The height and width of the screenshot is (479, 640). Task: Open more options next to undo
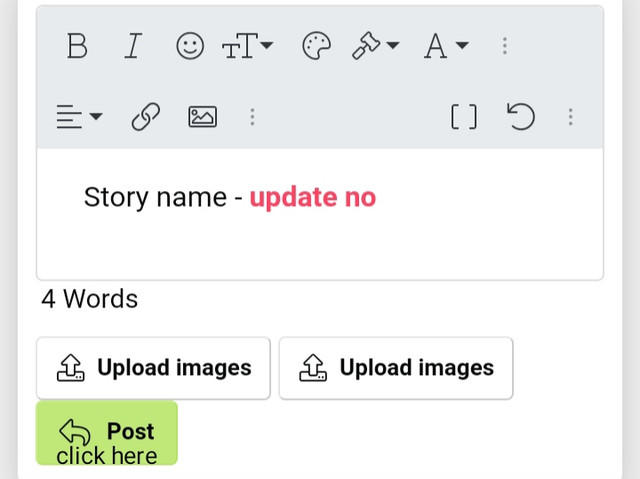coord(571,117)
